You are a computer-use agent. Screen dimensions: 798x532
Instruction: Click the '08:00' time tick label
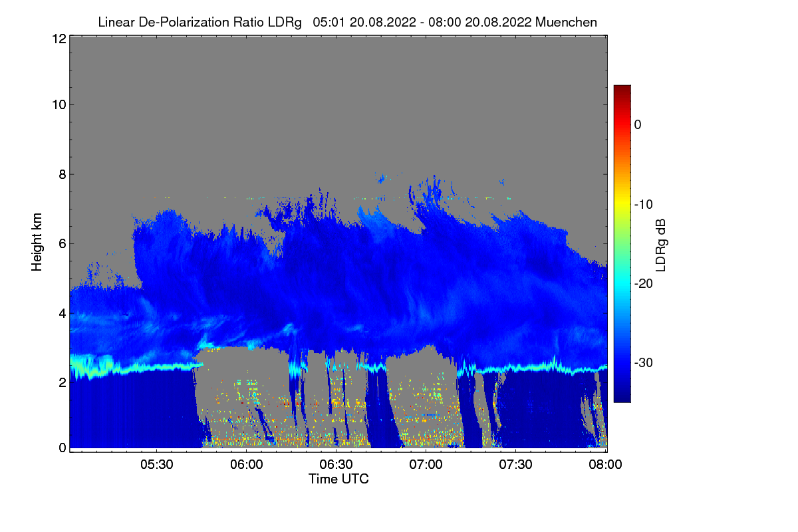[x=605, y=464]
